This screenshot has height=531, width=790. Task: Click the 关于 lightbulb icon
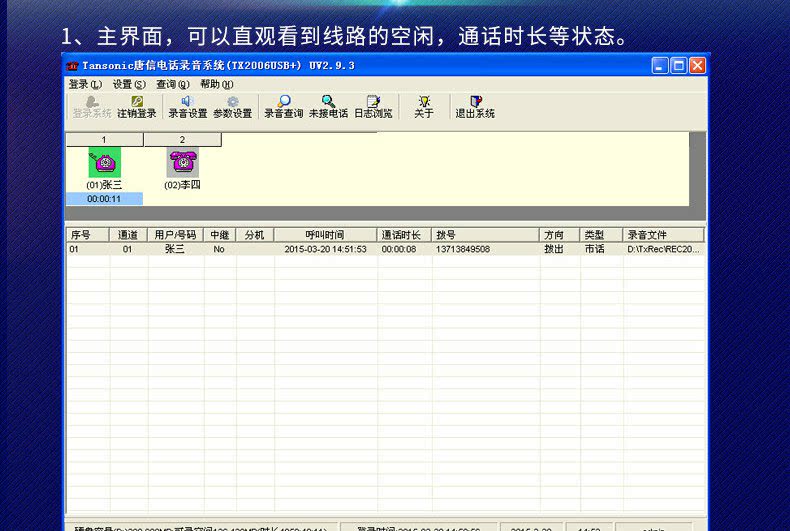coord(424,107)
